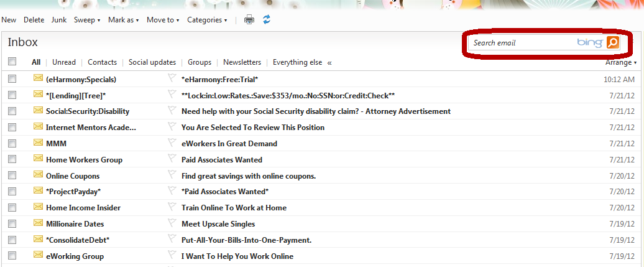Click inside the Search email field
The height and width of the screenshot is (267, 644).
[522, 43]
